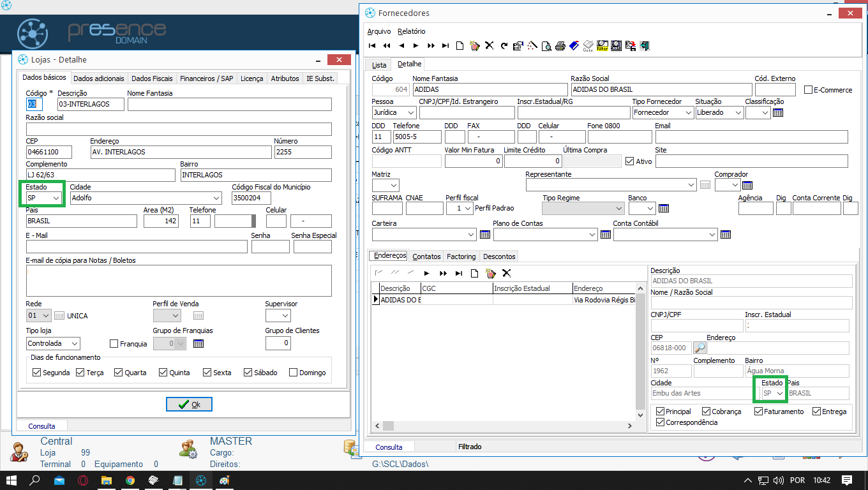Click the Razão social input field
868x490 pixels.
[x=179, y=130]
